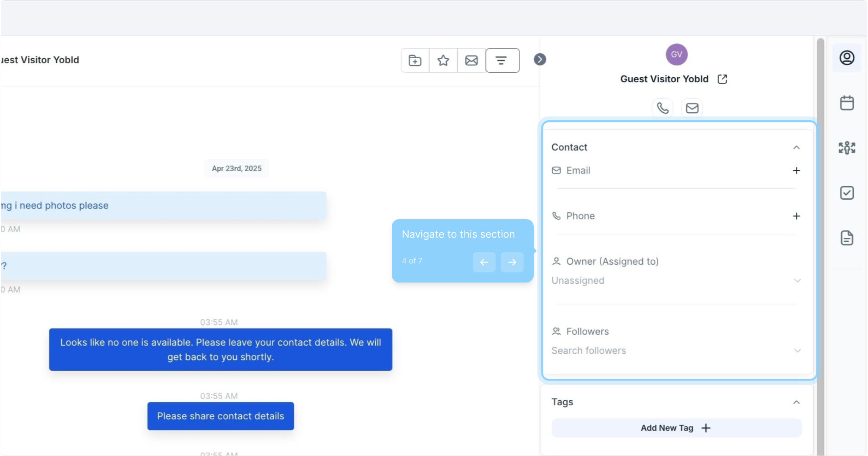Collapse the Contact section chevron
This screenshot has height=456, width=868.
(796, 147)
